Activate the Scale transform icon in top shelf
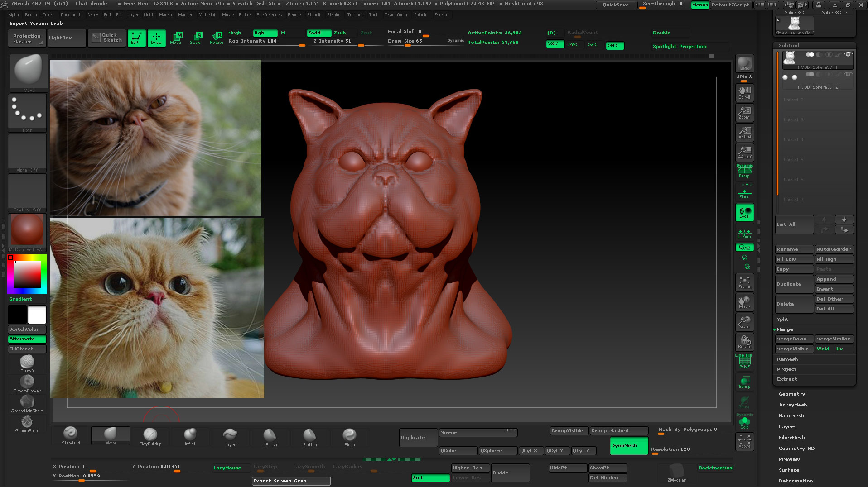Viewport: 868px width, 487px height. (x=196, y=38)
